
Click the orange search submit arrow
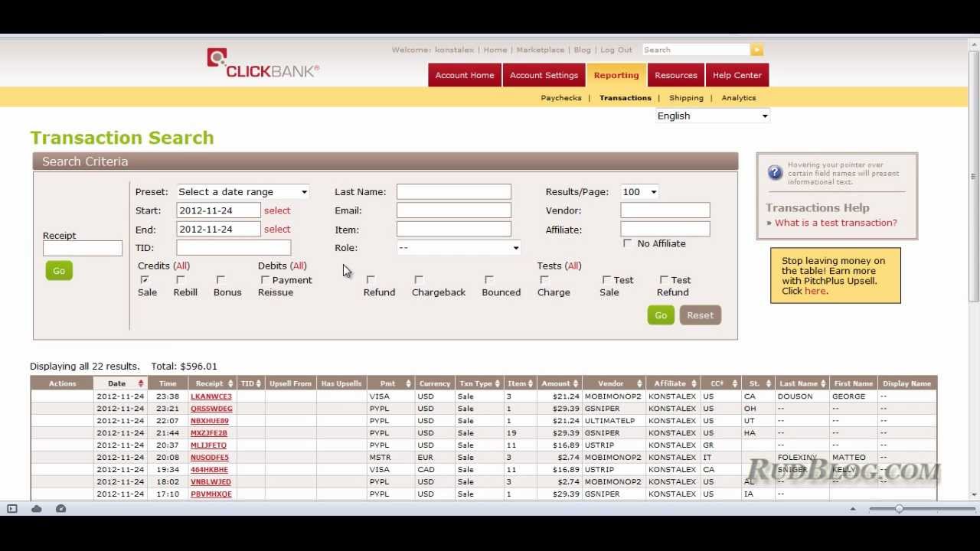coord(756,50)
